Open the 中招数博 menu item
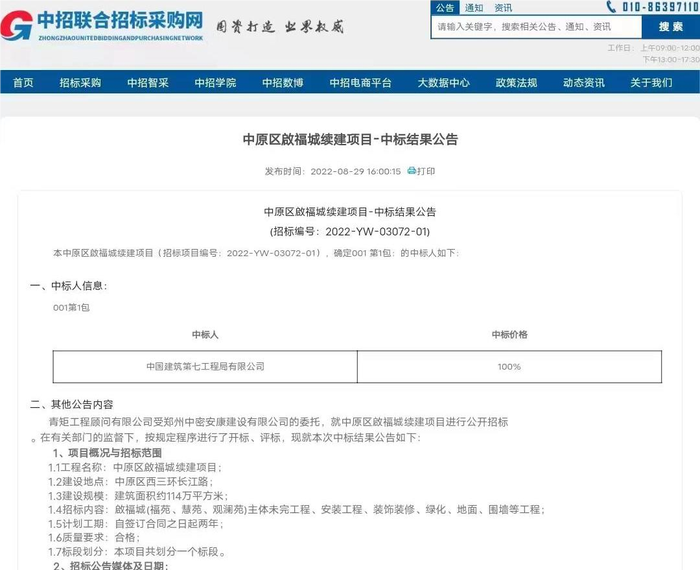Viewport: 700px width, 570px height. (x=283, y=83)
